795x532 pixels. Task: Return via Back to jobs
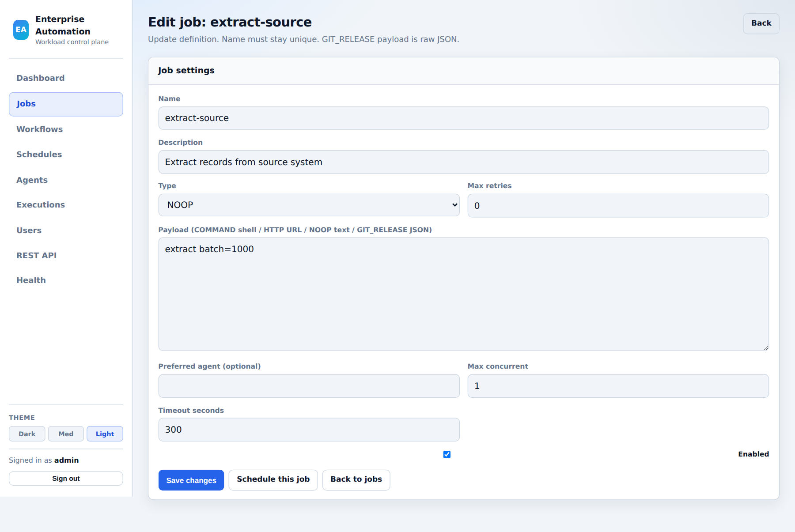tap(356, 480)
